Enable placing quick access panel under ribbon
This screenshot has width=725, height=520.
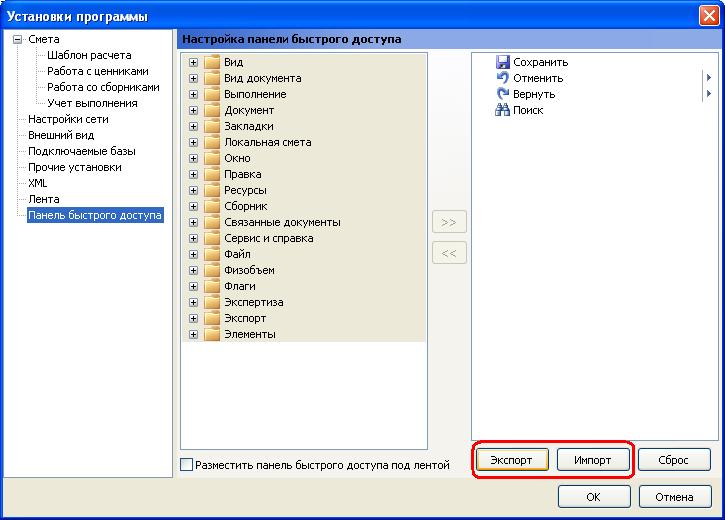(186, 465)
